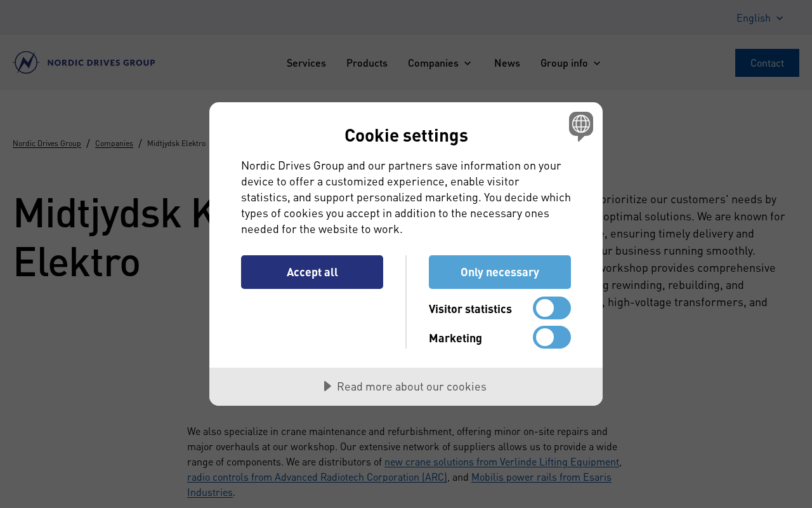This screenshot has width=812, height=508.
Task: Open the News menu item
Action: point(507,63)
